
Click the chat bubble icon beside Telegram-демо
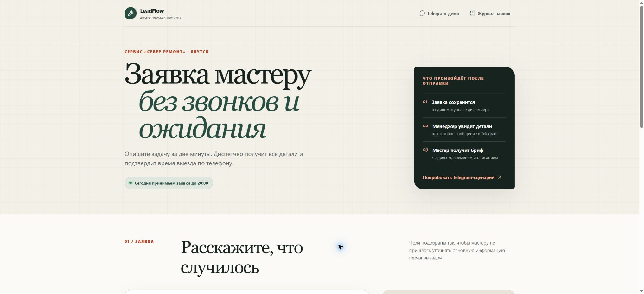422,13
